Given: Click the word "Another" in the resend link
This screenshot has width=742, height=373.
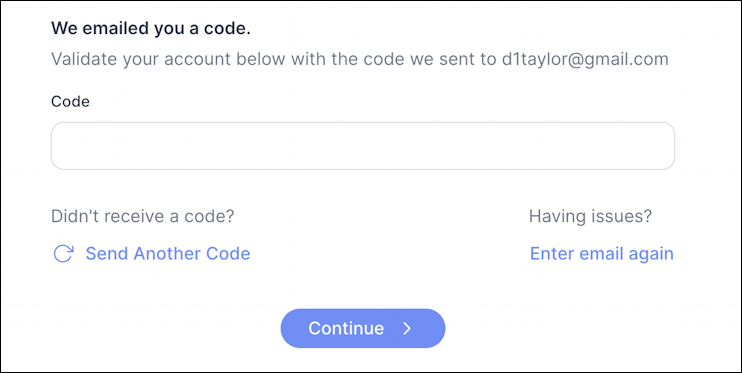Looking at the screenshot, I should [x=167, y=254].
